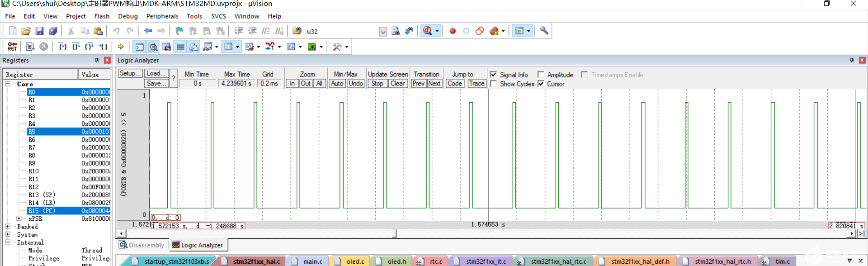Click the Zoom All button
Image resolution: width=868 pixels, height=266 pixels.
coord(319,83)
